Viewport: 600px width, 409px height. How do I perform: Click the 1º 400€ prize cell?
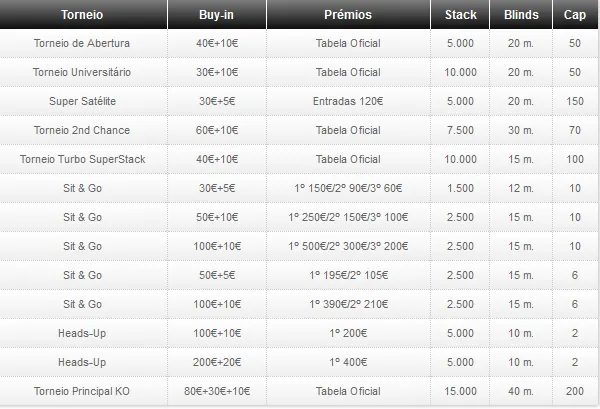click(x=348, y=362)
